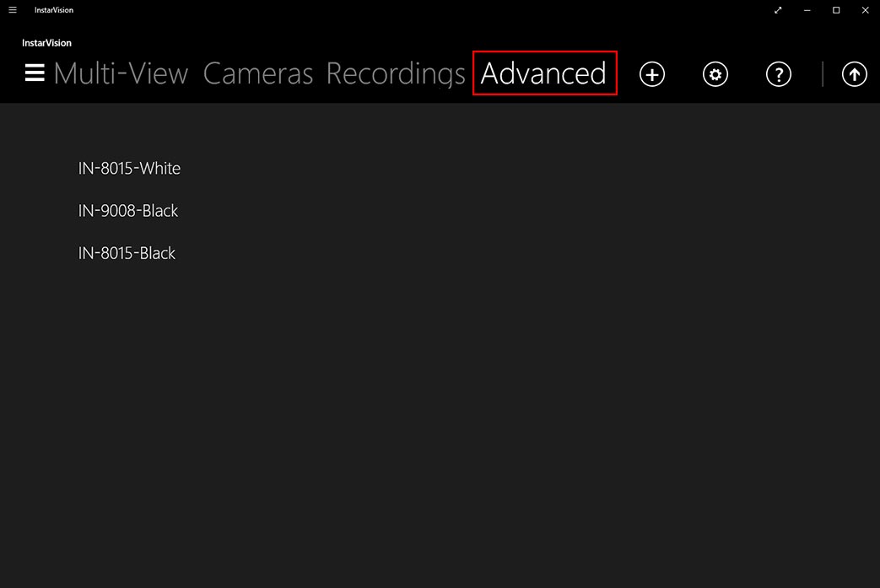Screen dimensions: 880x588
Task: Click the InstarVision app title label
Action: coord(53,9)
